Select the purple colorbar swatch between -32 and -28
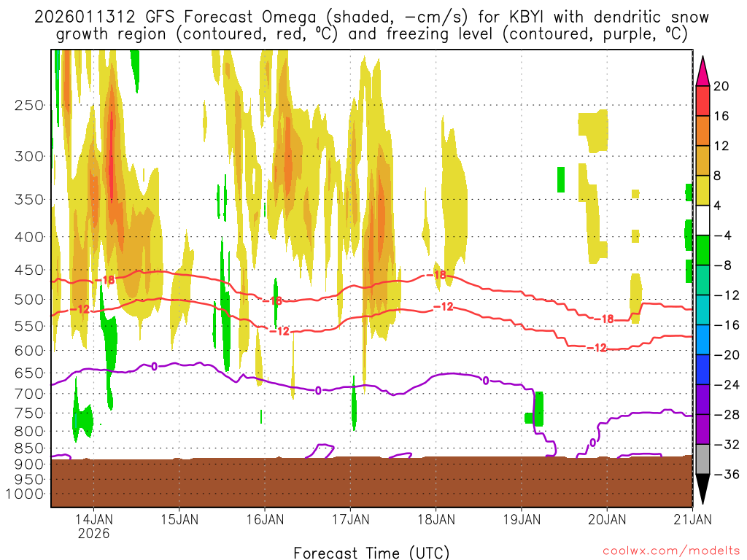Image resolution: width=747 pixels, height=560 pixels. pos(703,429)
